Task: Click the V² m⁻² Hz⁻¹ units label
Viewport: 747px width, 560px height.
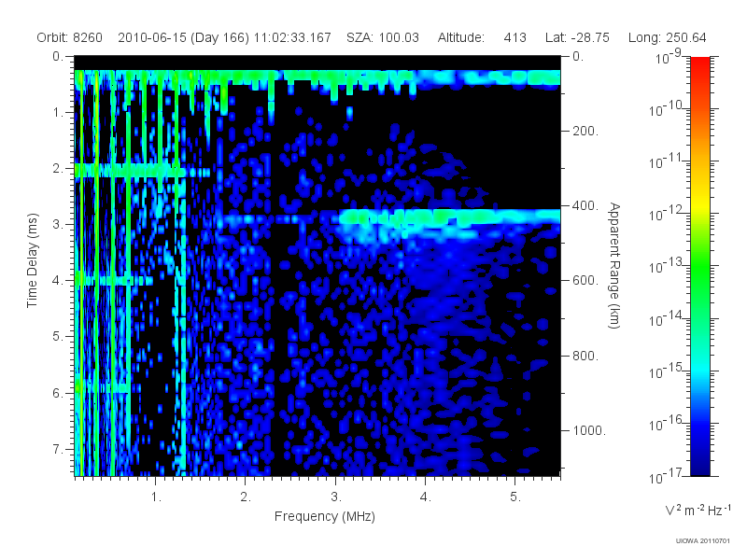Action: point(698,510)
